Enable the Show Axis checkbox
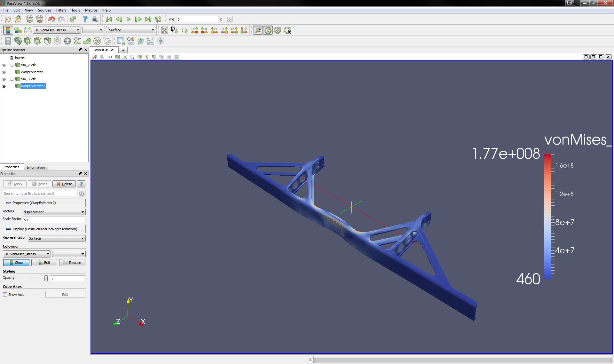Viewport: 614px width, 364px height. (5, 295)
